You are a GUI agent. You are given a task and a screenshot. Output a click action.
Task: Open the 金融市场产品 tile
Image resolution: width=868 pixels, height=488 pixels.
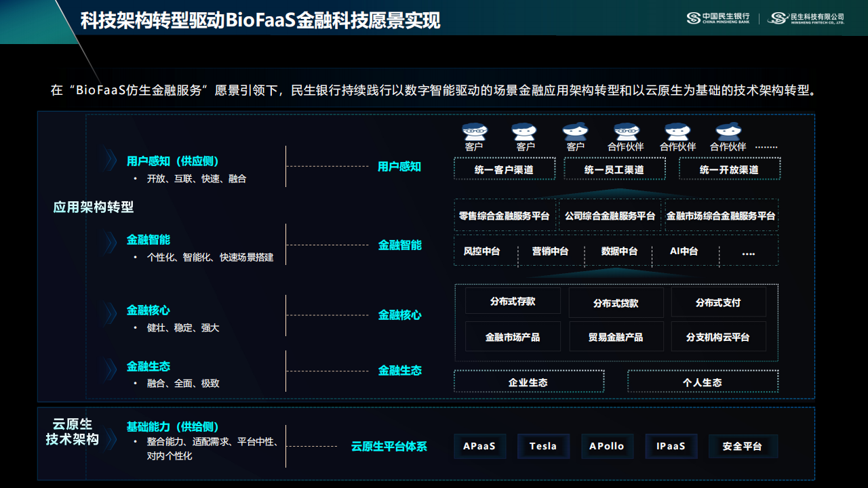[513, 337]
